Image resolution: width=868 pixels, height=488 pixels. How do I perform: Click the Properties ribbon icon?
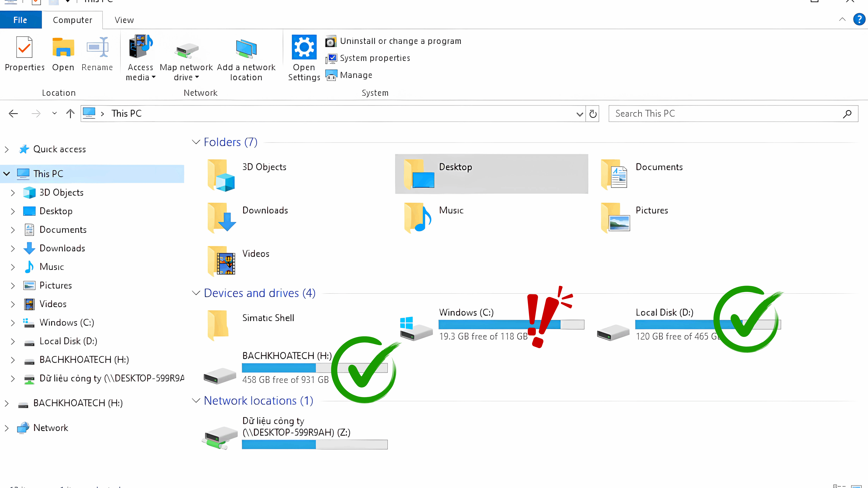[x=25, y=47]
